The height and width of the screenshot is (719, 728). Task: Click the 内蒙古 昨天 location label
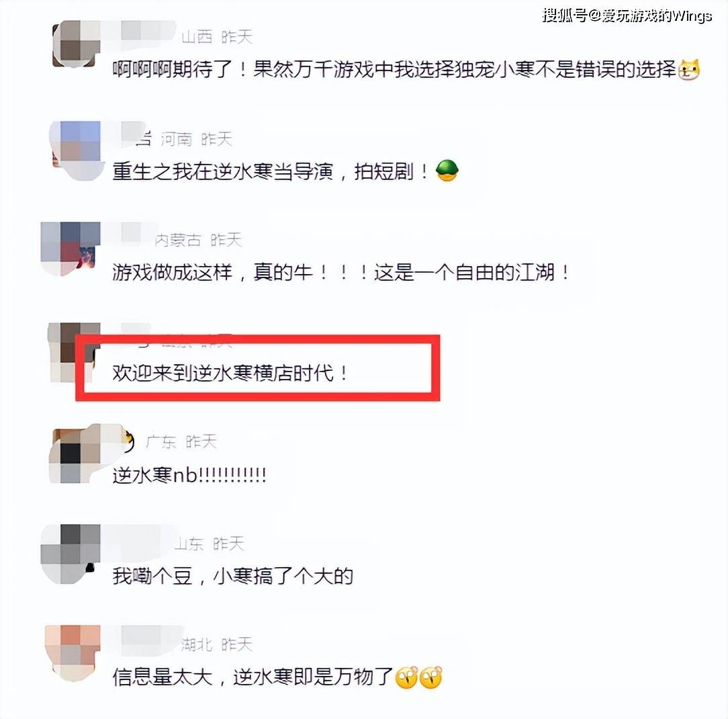[x=198, y=240]
